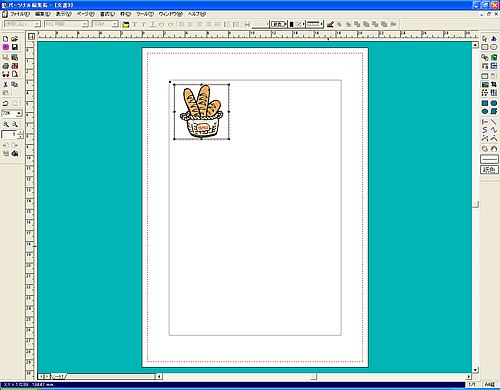
Task: Click the left magnifier zoom icon
Action: point(6,124)
